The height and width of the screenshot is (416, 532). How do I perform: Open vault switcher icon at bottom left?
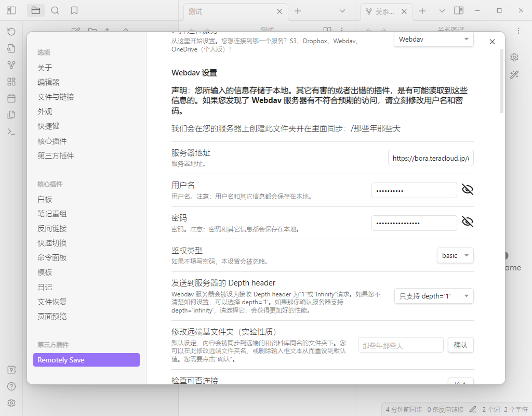[x=11, y=370]
